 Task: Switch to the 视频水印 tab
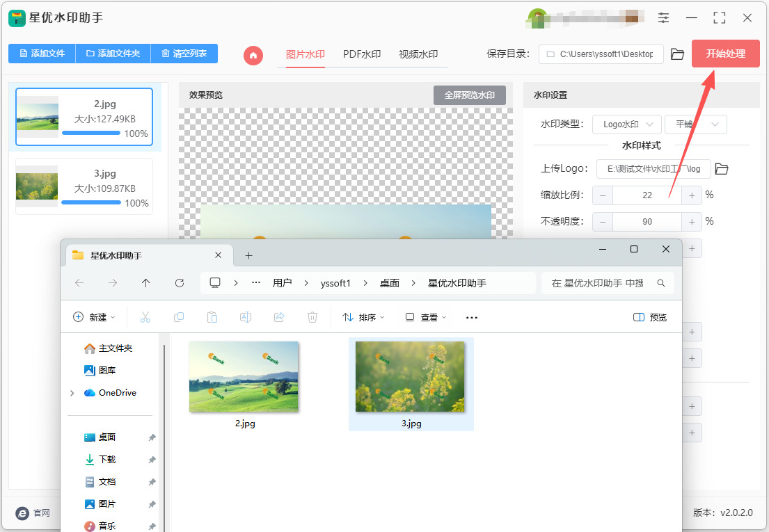coord(418,54)
